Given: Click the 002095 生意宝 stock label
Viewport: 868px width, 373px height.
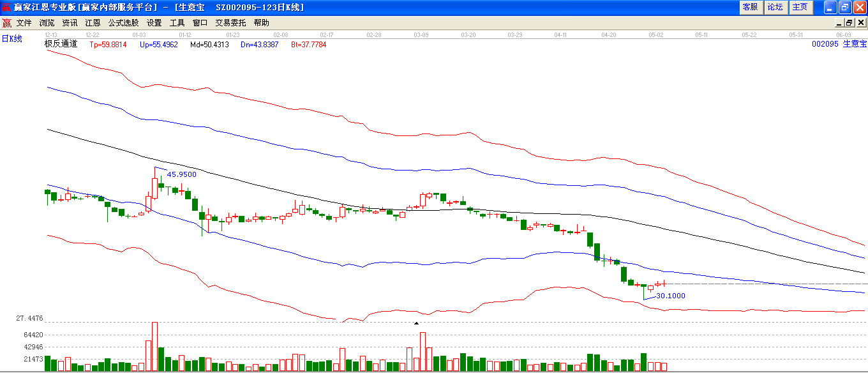Looking at the screenshot, I should [839, 44].
